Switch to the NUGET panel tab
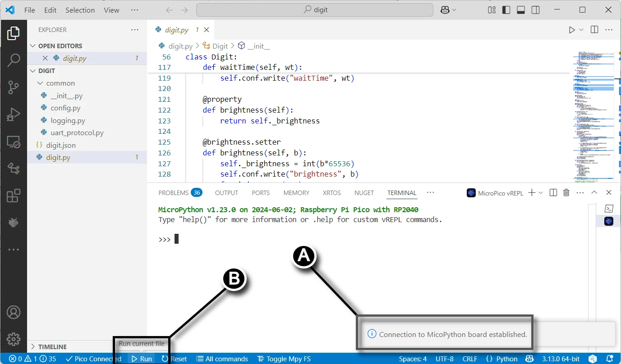This screenshot has height=364, width=621. pyautogui.click(x=364, y=193)
